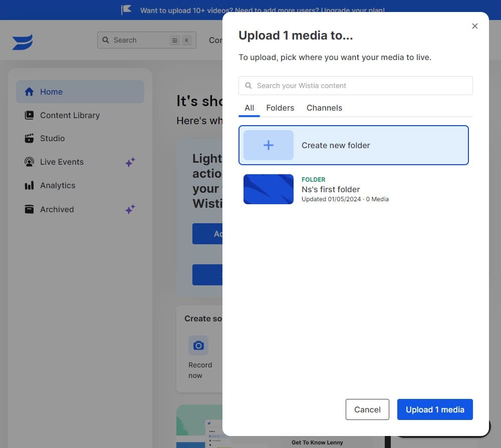Image resolution: width=501 pixels, height=448 pixels.
Task: Select the Home icon in the sidebar
Action: [29, 92]
